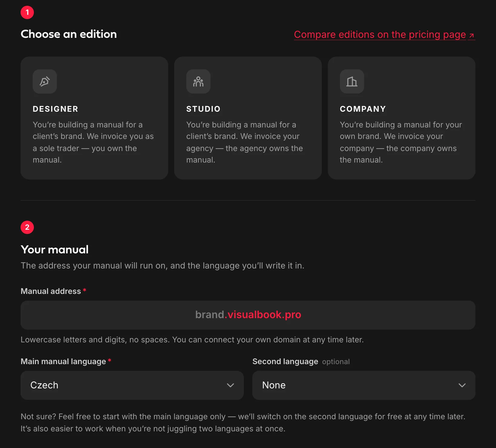Open Compare editions on the pricing page
This screenshot has width=496, height=448.
pyautogui.click(x=384, y=35)
